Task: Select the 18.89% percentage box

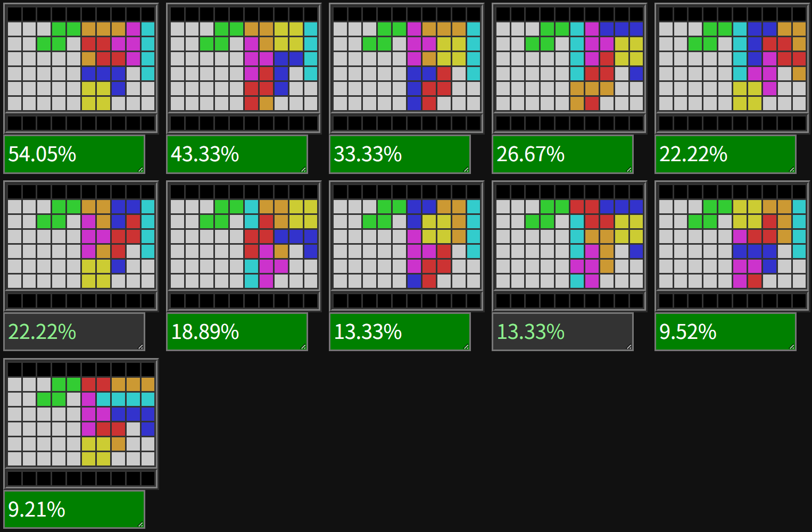Action: [x=237, y=332]
